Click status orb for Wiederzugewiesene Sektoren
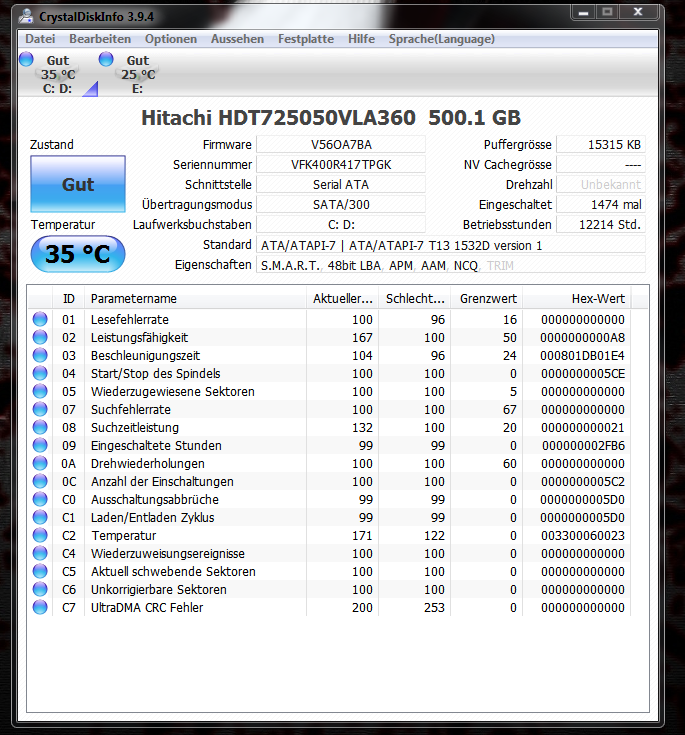 click(x=40, y=391)
